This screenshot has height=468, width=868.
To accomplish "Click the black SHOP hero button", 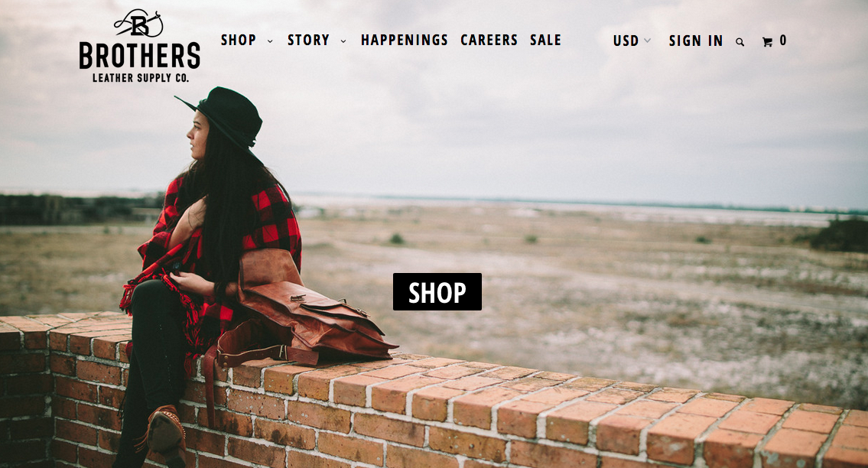I will pyautogui.click(x=437, y=292).
